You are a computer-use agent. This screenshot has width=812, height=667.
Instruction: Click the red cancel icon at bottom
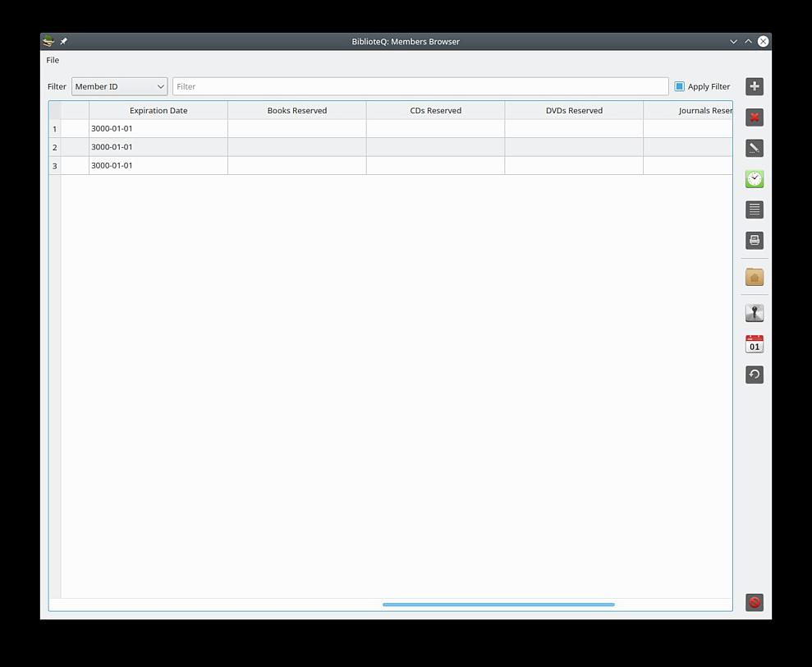(x=755, y=602)
